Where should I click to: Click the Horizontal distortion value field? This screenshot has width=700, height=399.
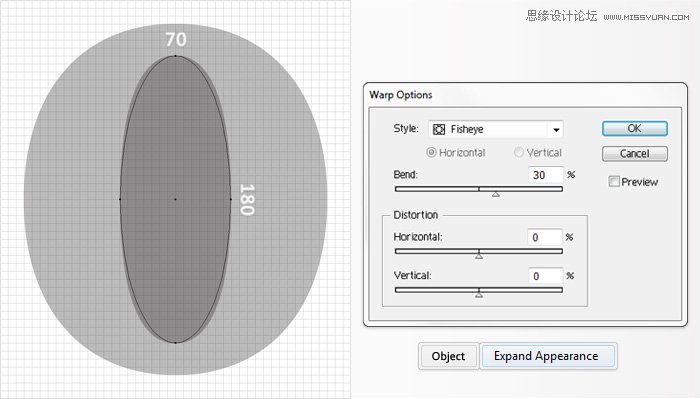(545, 237)
